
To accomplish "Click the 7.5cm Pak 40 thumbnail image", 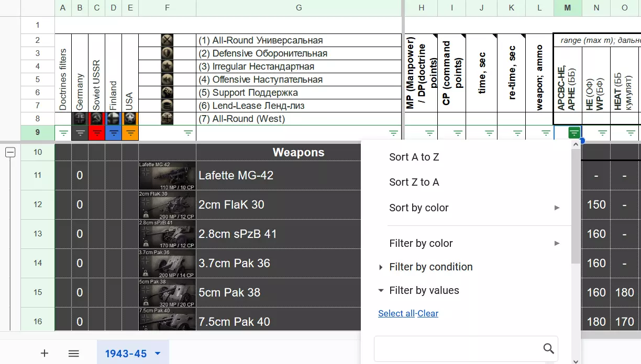I will 167,319.
